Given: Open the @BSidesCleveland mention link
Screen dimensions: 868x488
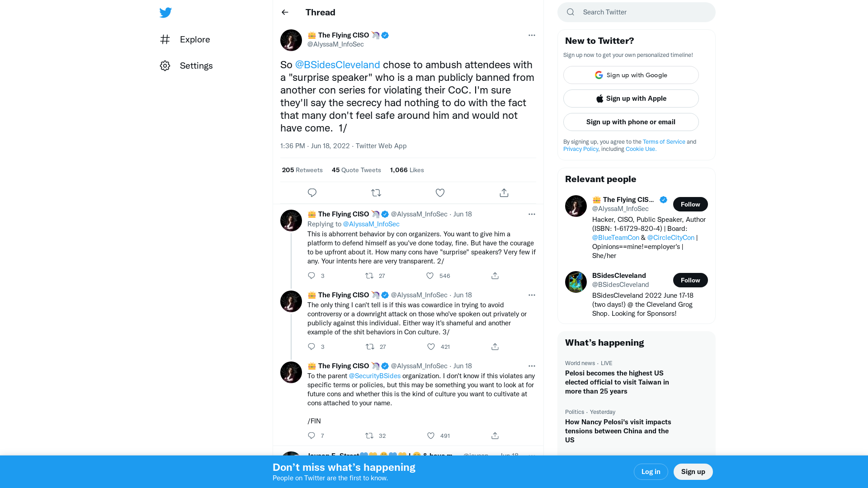Looking at the screenshot, I should pyautogui.click(x=337, y=65).
